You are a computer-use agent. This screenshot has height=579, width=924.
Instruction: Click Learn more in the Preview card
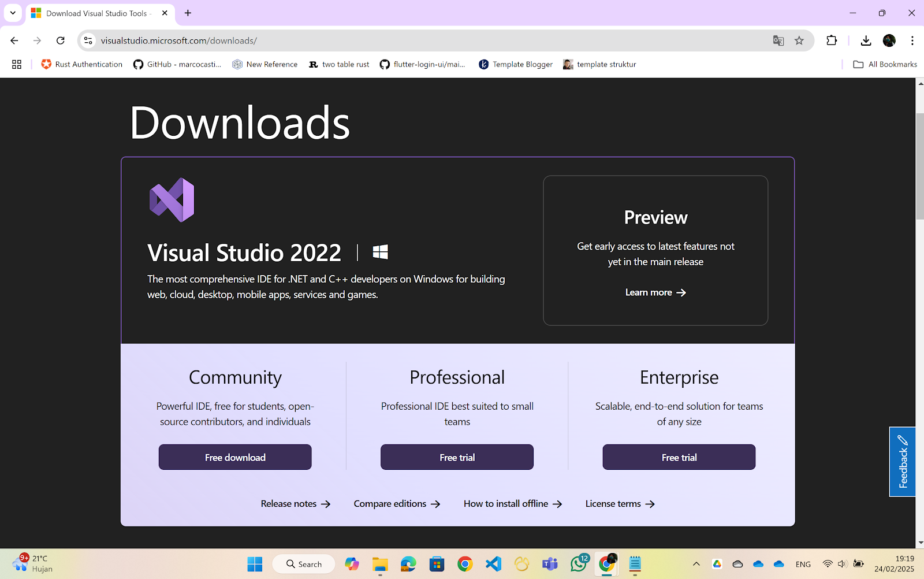pyautogui.click(x=655, y=292)
